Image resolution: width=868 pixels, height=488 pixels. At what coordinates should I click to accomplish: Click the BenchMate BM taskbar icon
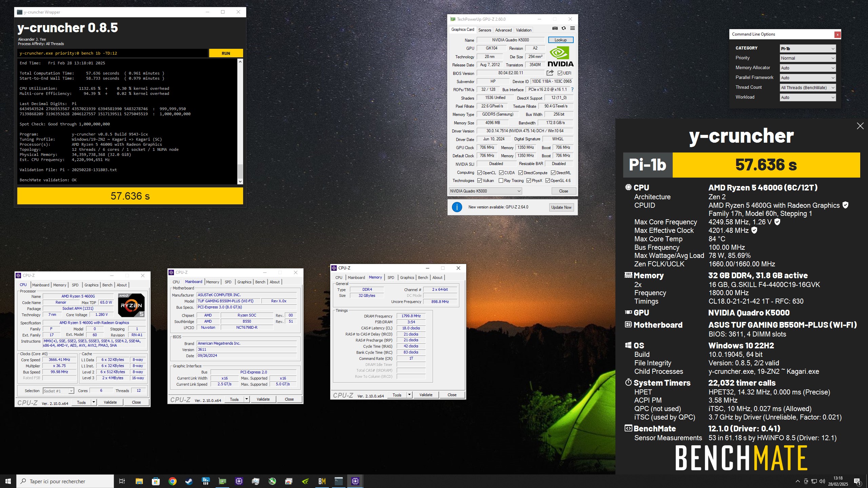coord(322,481)
